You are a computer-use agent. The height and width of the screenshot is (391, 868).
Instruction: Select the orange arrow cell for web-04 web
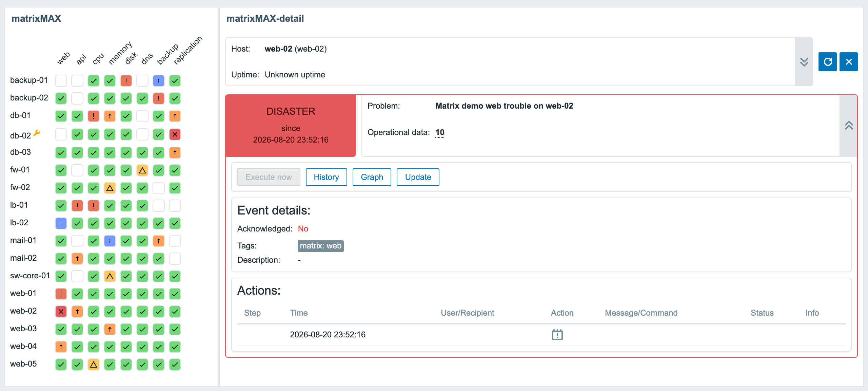coord(61,347)
